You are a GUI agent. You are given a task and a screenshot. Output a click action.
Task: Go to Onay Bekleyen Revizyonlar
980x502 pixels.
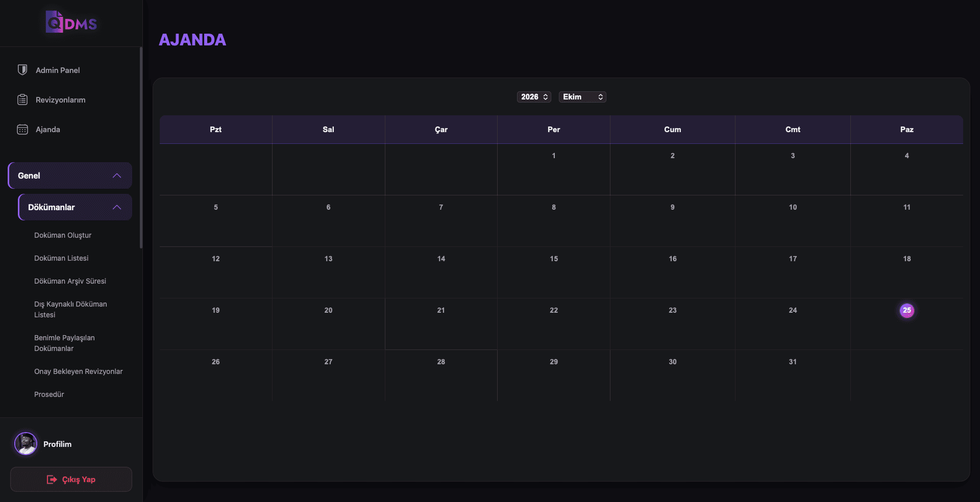(x=79, y=371)
